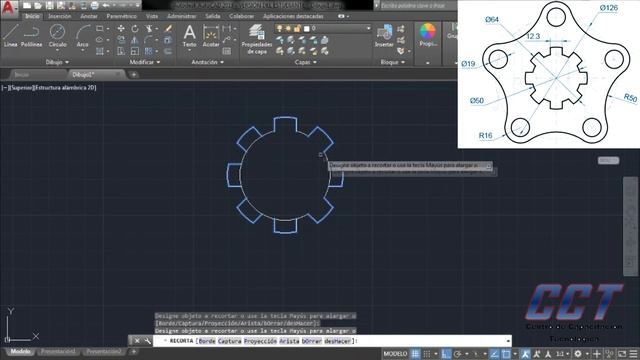Image resolution: width=640 pixels, height=360 pixels.
Task: Click MODELO button in status bar
Action: pyautogui.click(x=395, y=353)
